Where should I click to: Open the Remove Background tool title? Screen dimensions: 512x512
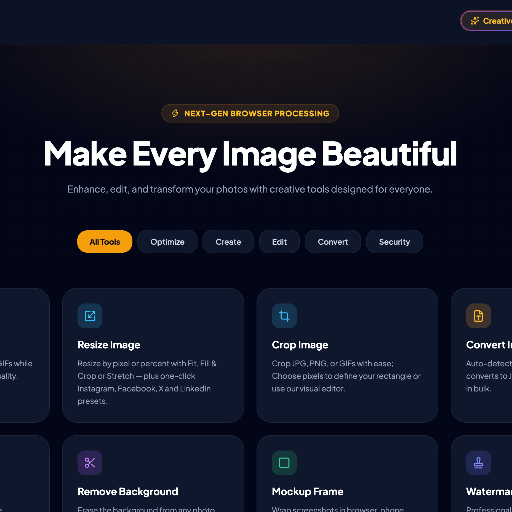click(128, 492)
